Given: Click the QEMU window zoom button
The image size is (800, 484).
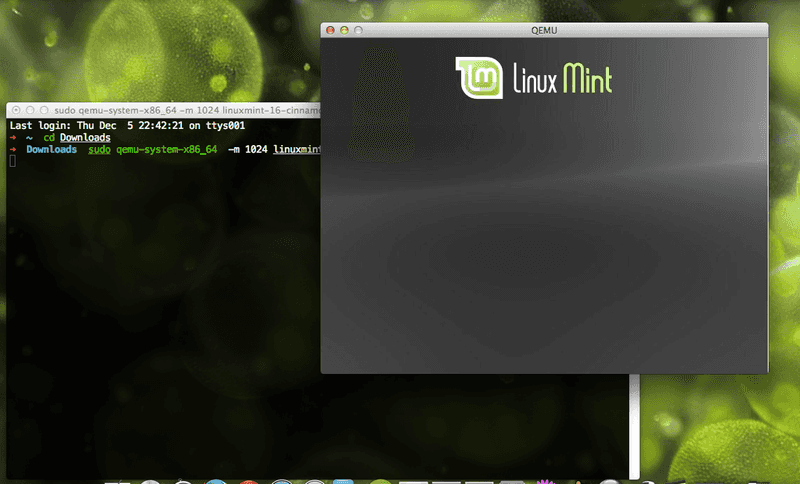Looking at the screenshot, I should pos(358,31).
